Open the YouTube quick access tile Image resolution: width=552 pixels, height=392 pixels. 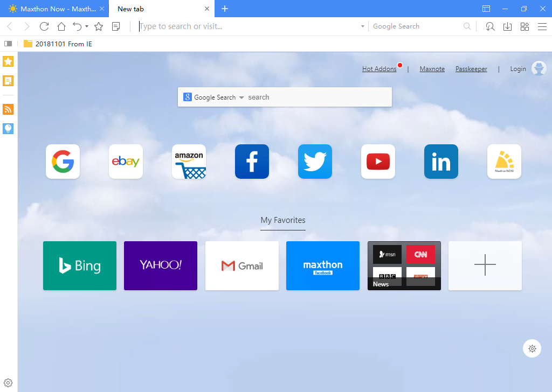pyautogui.click(x=378, y=162)
